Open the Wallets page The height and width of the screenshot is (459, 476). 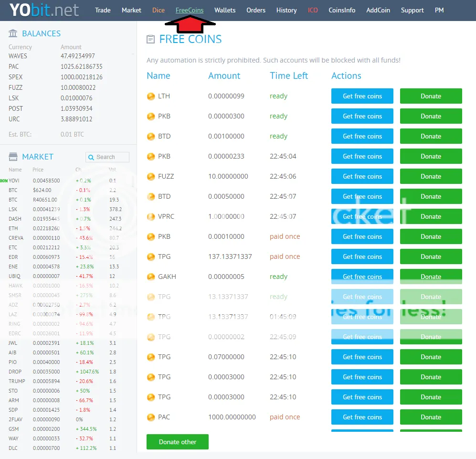[x=225, y=10]
